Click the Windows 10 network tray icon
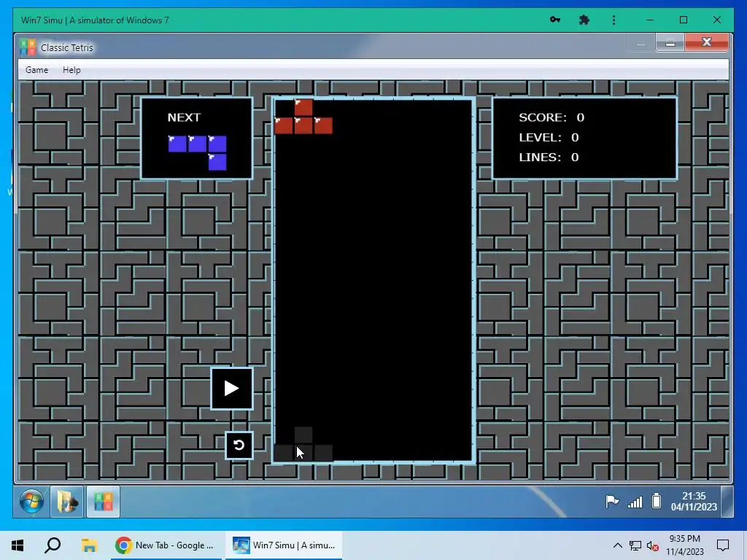Viewport: 747px width, 560px height. coord(635,545)
